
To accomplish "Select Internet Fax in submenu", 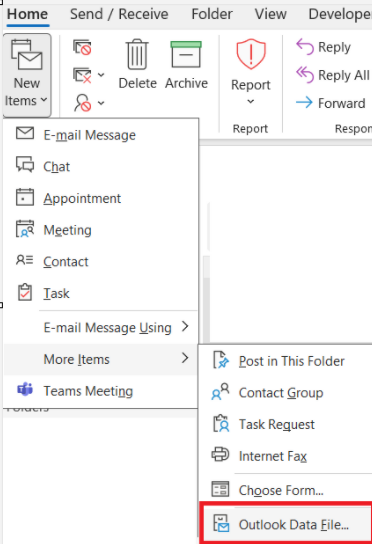I will click(x=285, y=456).
